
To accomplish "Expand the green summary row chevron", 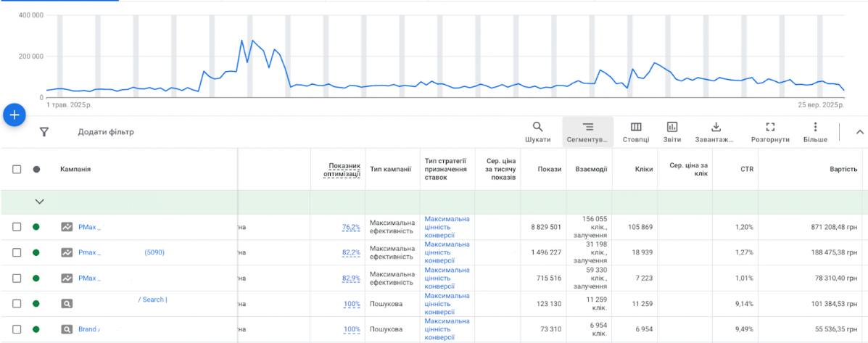I will [x=40, y=202].
